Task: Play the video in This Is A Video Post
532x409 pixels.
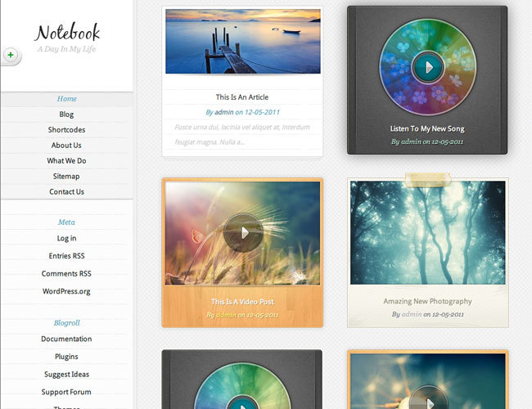Action: (x=243, y=232)
